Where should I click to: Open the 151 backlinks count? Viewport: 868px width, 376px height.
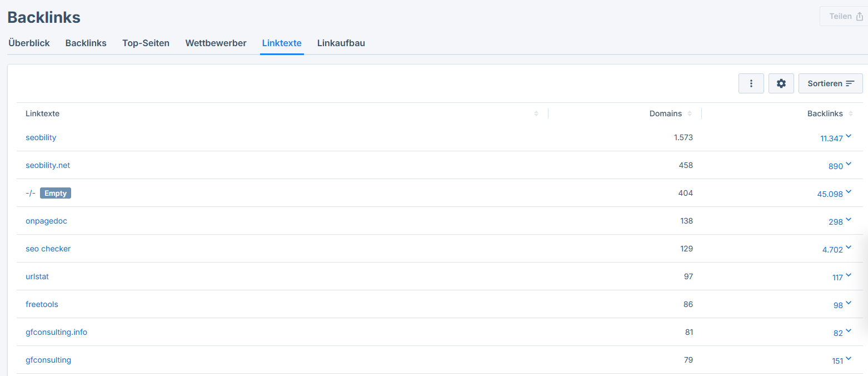pos(837,361)
